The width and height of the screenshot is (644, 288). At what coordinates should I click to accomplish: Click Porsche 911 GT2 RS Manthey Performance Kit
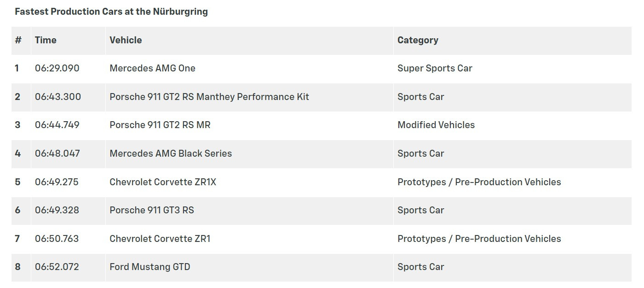pos(209,97)
